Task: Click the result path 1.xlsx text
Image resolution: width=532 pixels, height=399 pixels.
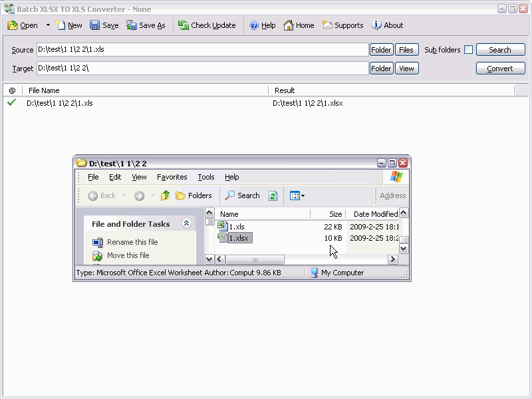Action: (x=308, y=103)
